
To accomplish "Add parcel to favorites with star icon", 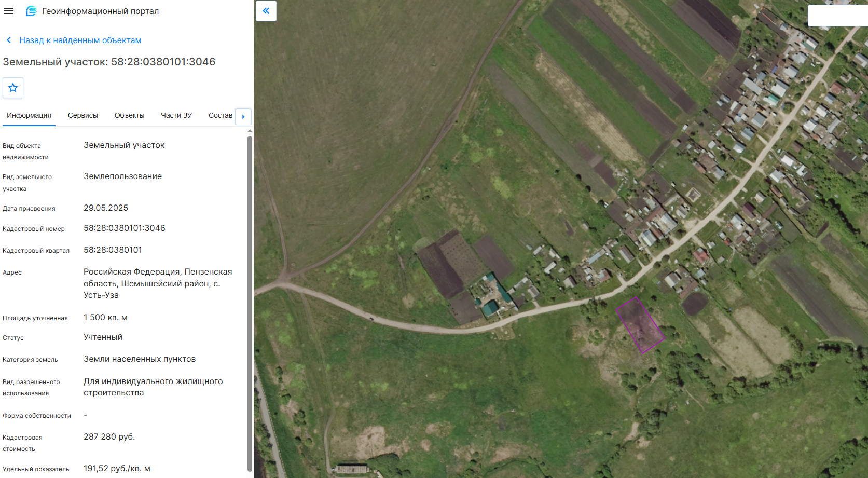I will (x=13, y=88).
